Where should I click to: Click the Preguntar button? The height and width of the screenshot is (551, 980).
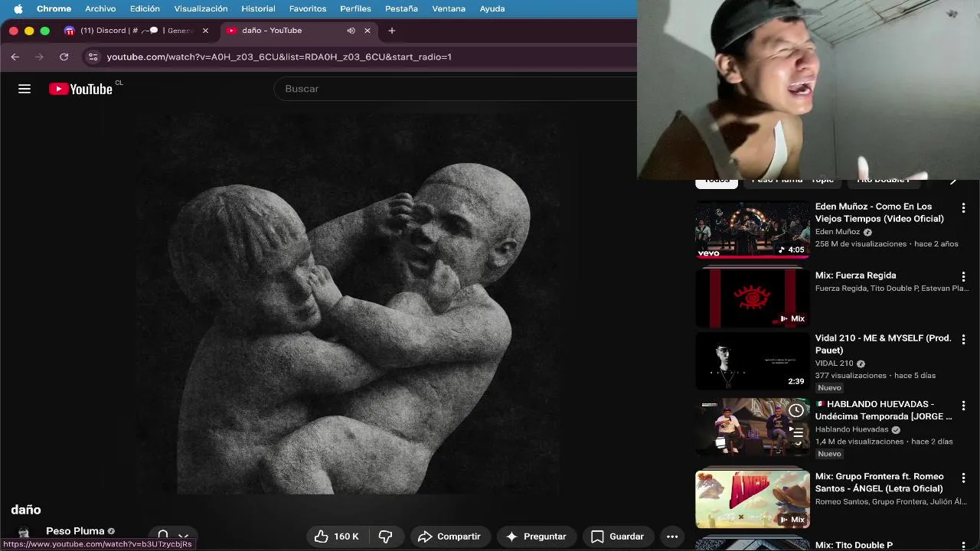[x=536, y=536]
